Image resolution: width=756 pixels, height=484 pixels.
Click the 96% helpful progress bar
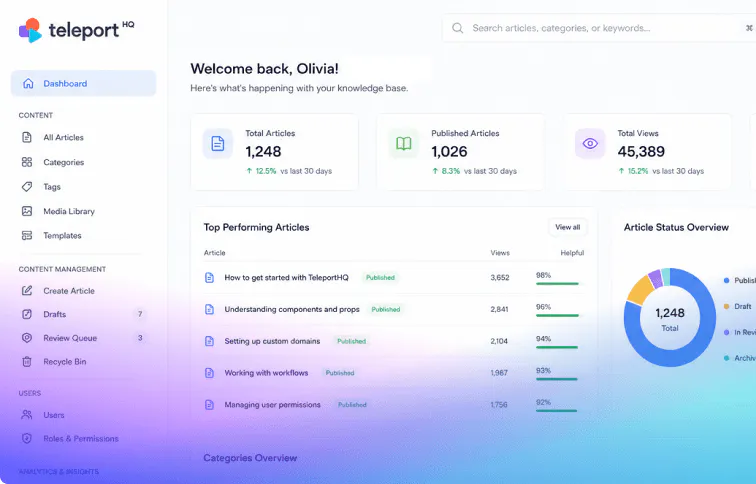pyautogui.click(x=557, y=315)
